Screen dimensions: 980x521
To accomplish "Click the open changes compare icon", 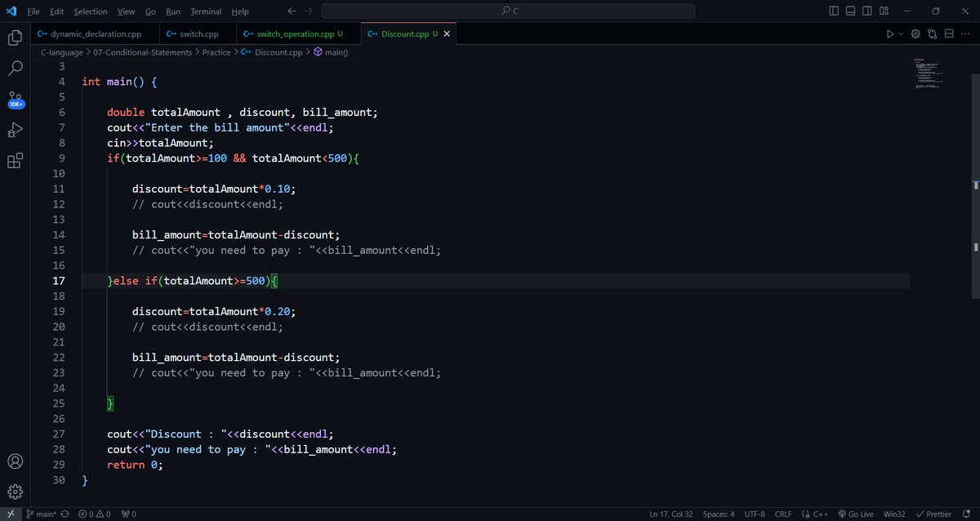I will [932, 34].
